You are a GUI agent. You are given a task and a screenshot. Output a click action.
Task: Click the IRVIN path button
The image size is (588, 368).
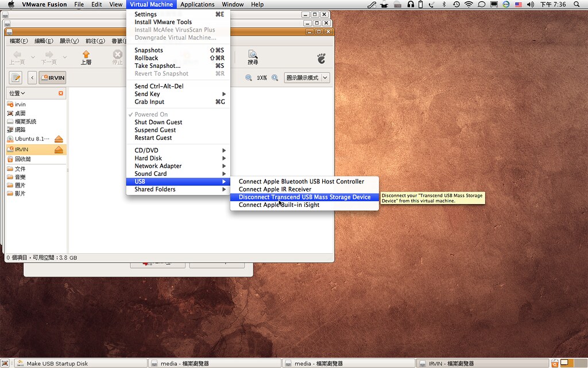(x=52, y=77)
